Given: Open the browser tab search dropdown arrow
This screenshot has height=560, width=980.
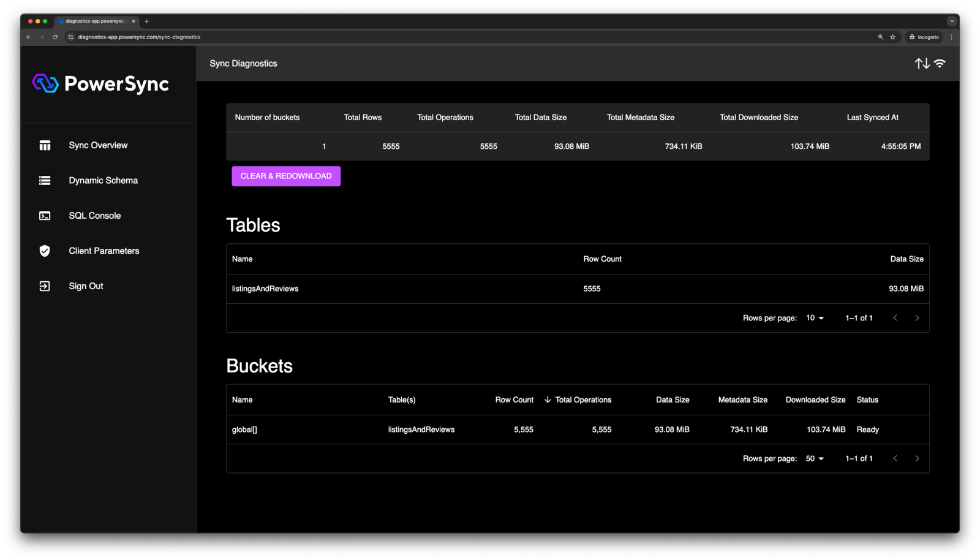Looking at the screenshot, I should tap(952, 21).
